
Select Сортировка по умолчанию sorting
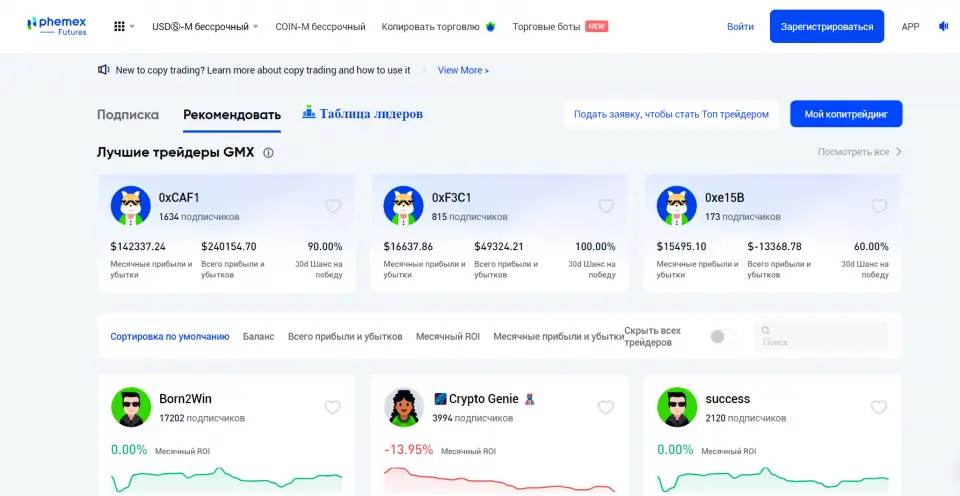coord(170,336)
